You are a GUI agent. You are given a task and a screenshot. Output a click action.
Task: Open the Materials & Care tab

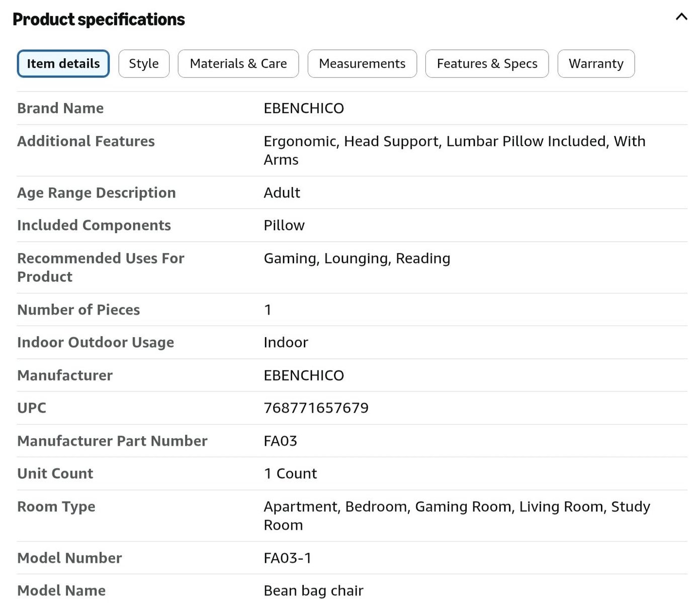tap(238, 64)
